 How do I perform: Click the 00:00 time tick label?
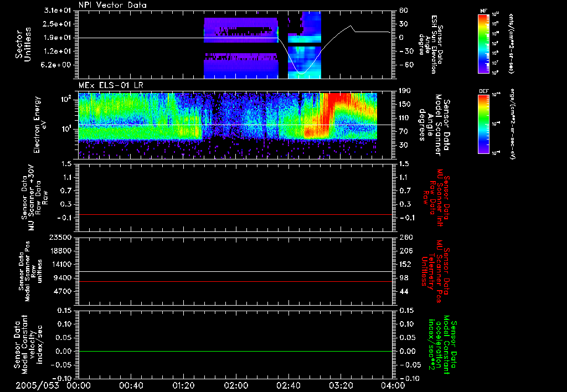pyautogui.click(x=79, y=385)
